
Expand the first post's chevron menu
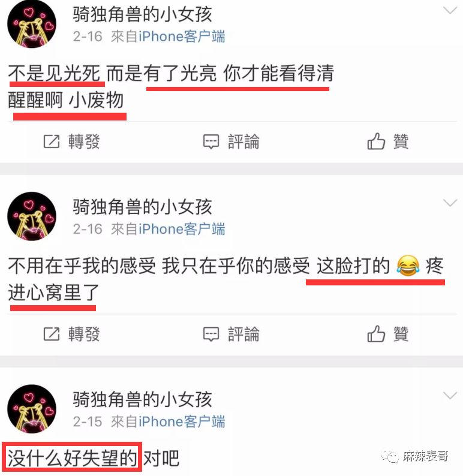450,11
